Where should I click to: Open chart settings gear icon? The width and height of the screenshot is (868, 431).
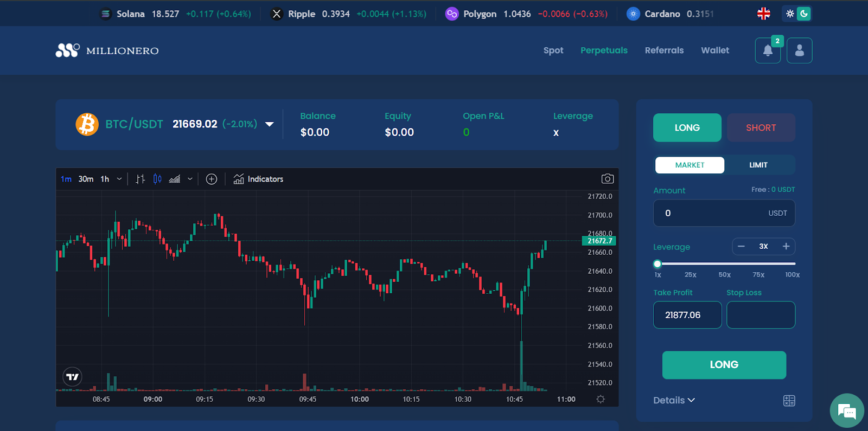tap(601, 399)
